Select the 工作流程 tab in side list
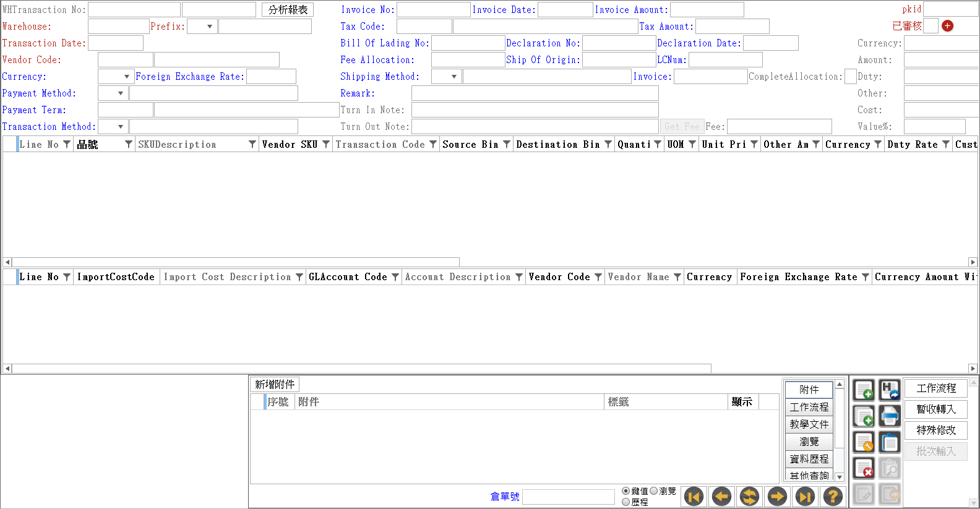 [x=809, y=407]
